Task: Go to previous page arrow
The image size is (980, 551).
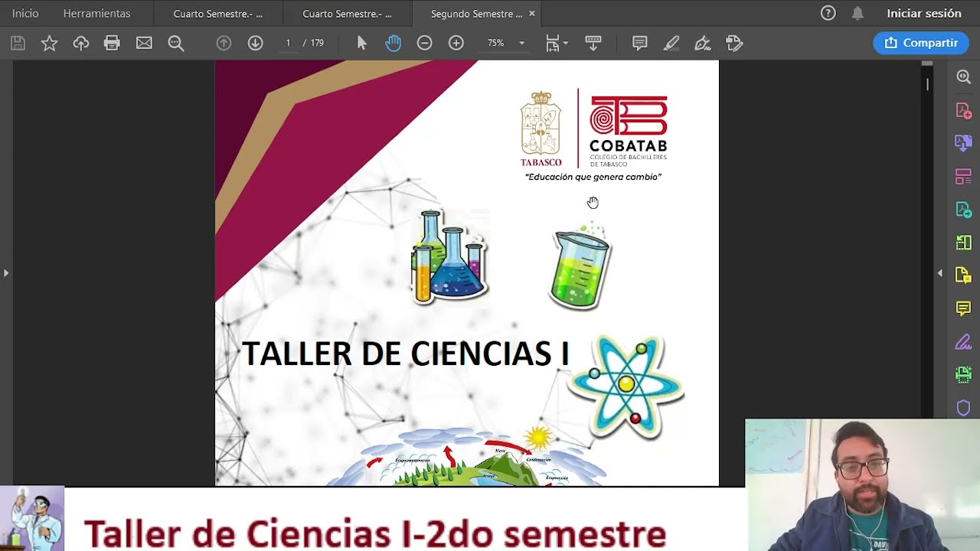Action: click(224, 44)
